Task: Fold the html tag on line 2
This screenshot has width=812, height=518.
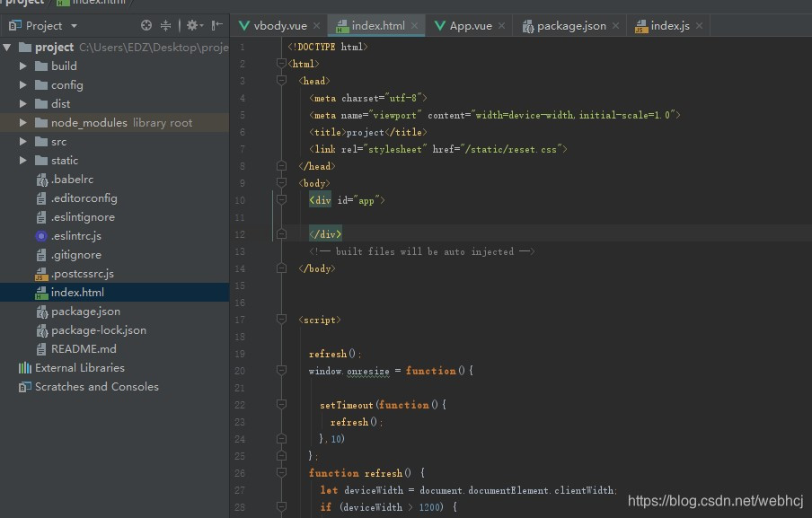Action: 281,64
